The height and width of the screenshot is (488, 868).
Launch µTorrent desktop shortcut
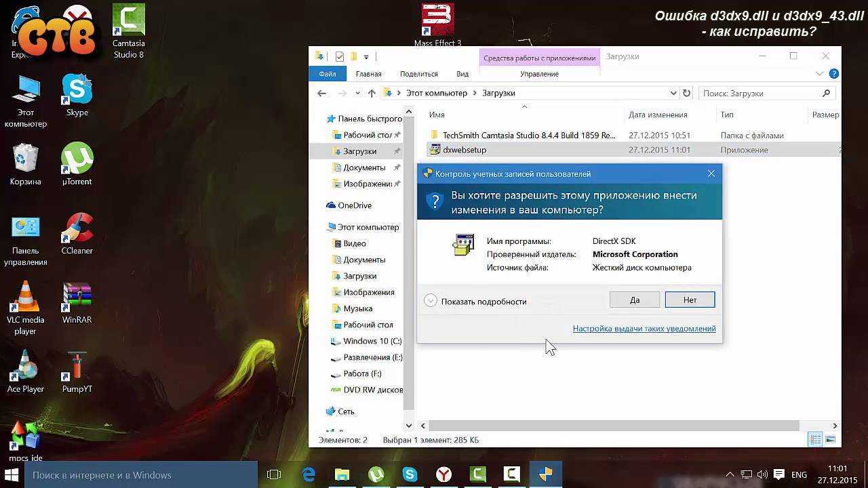[x=77, y=165]
